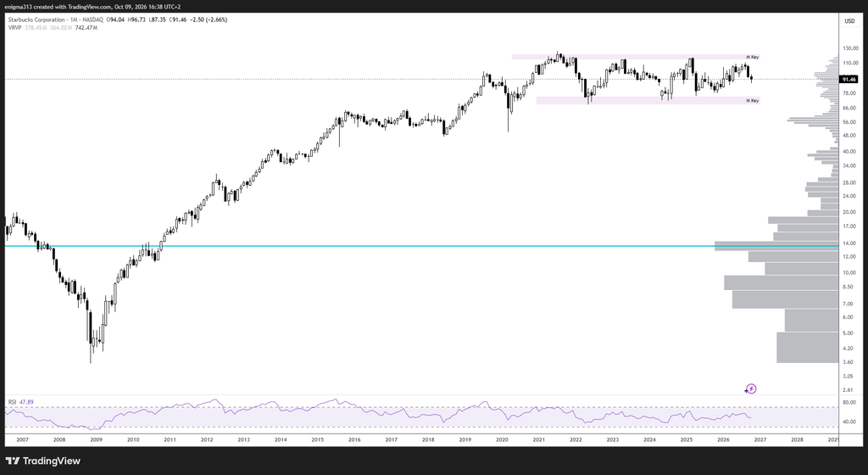Click the NASDAQ exchange label
The height and width of the screenshot is (475, 868).
92,20
